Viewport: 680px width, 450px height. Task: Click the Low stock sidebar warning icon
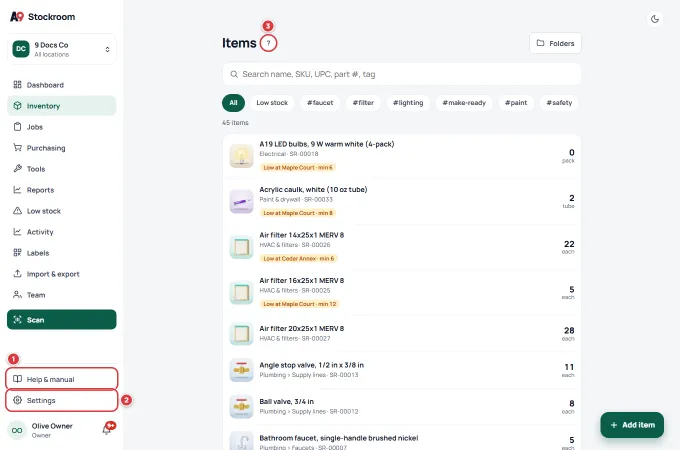(17, 211)
